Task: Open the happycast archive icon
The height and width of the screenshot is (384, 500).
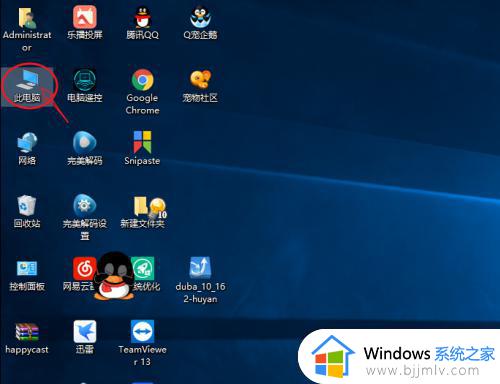Action: (x=27, y=332)
